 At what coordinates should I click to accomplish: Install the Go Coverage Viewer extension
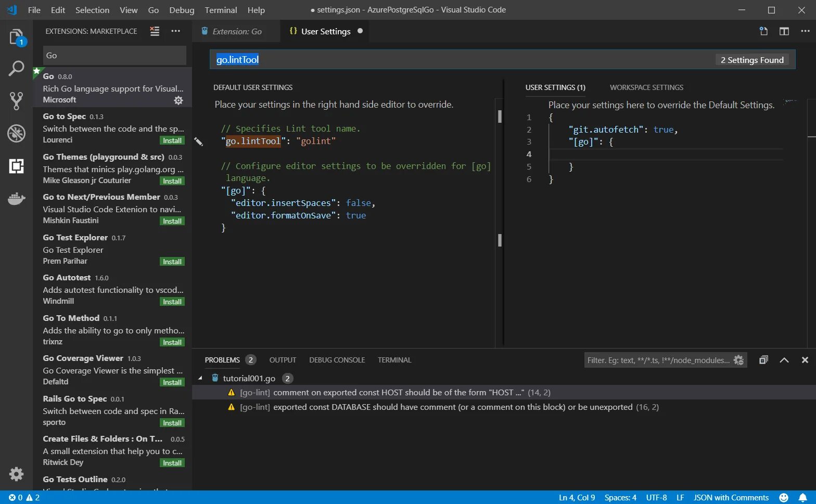(x=172, y=382)
